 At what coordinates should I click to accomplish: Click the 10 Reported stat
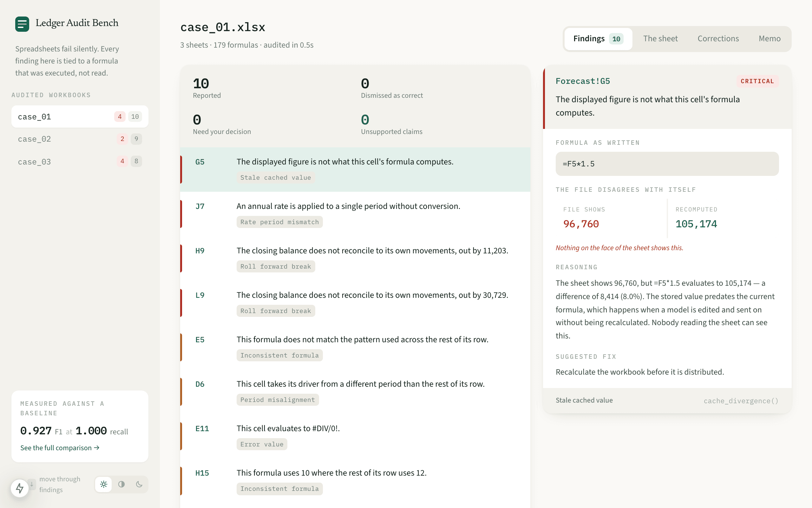(x=207, y=88)
